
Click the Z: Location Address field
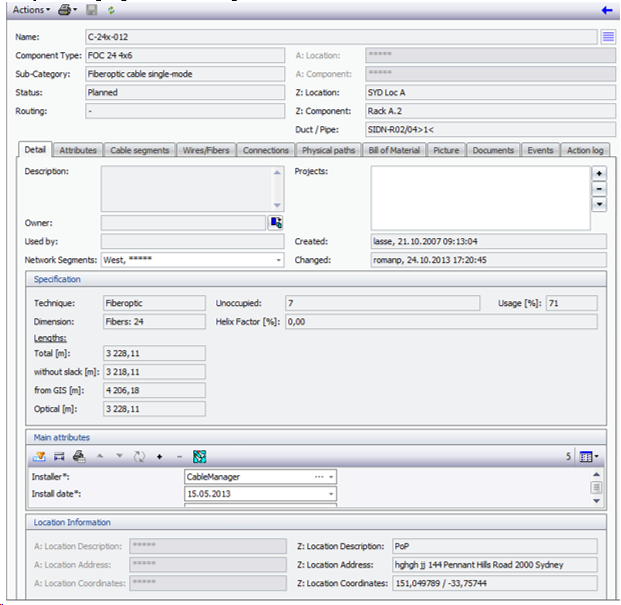coord(495,565)
